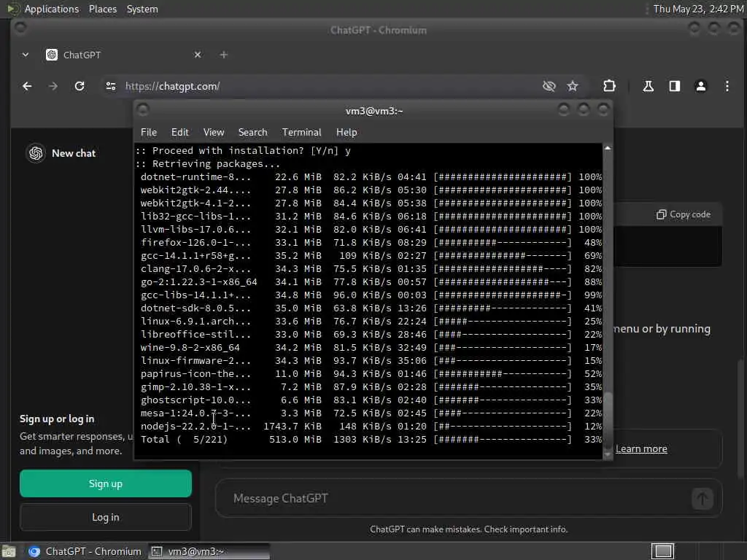
Task: Click the crossed-out eye tracking icon
Action: pos(549,86)
